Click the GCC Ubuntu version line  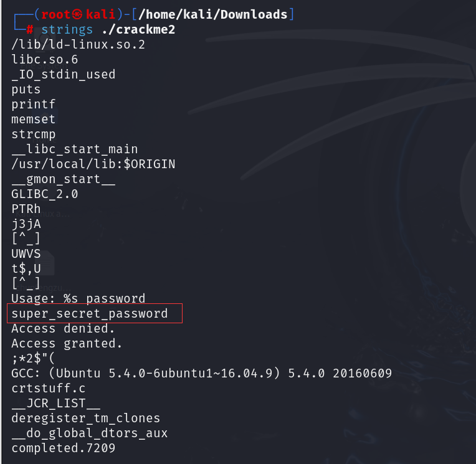tap(202, 373)
